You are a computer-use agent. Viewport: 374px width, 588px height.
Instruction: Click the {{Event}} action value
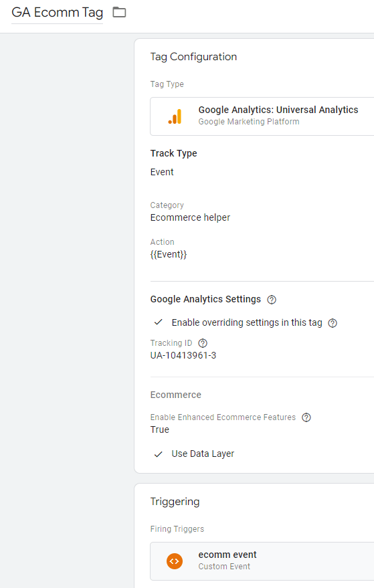point(169,255)
